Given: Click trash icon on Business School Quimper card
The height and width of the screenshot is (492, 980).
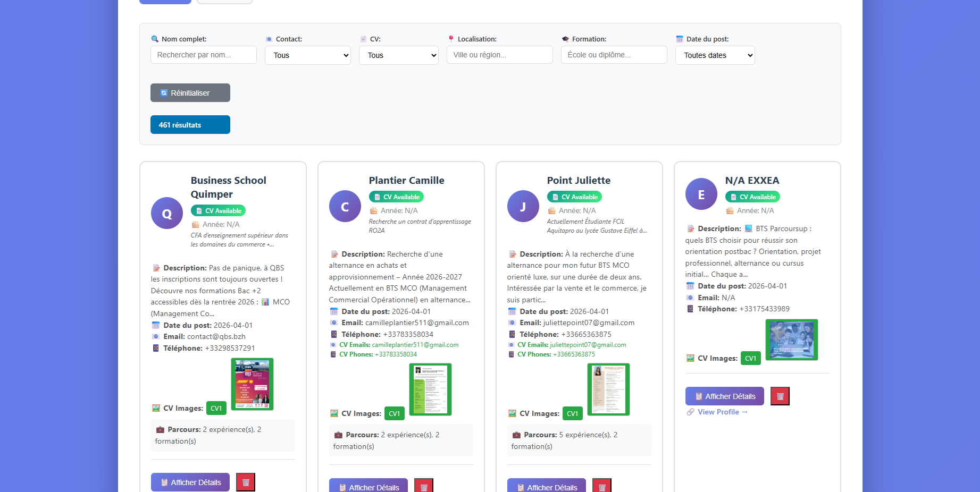Looking at the screenshot, I should click(246, 482).
